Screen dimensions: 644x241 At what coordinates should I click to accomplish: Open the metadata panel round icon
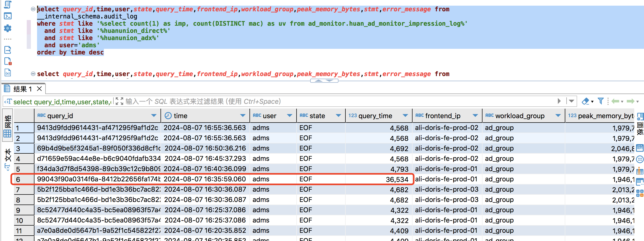640,160
